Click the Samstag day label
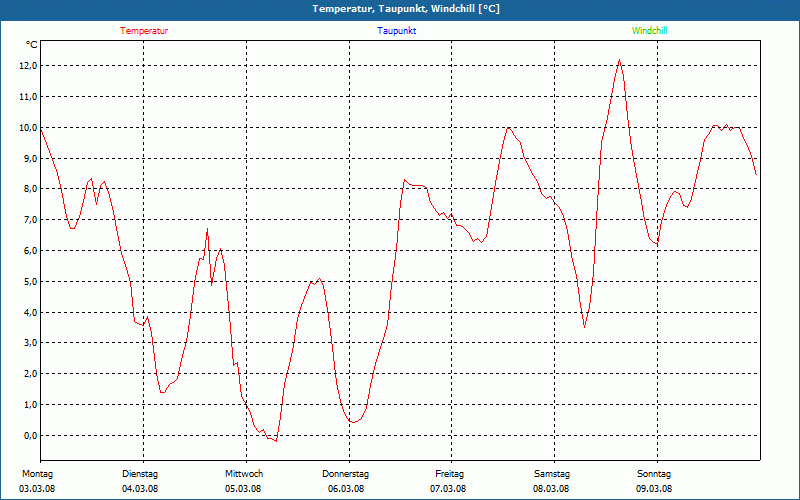 click(x=552, y=474)
